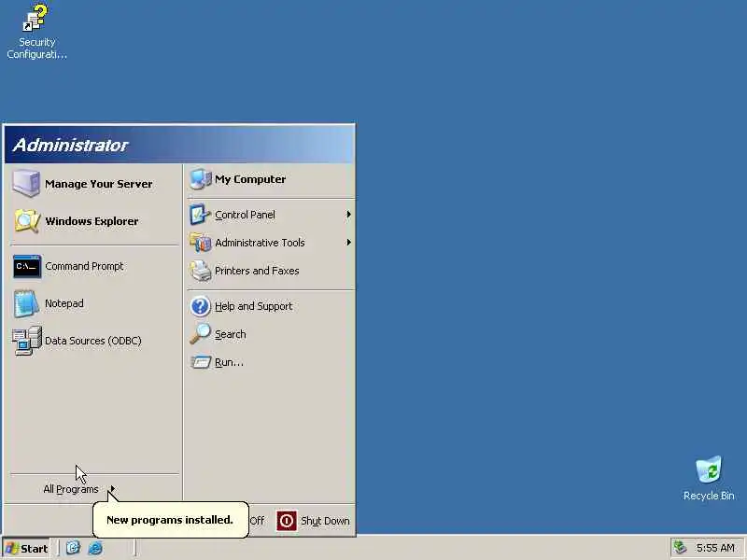Viewport: 747px width, 560px height.
Task: Select the Control Panel label
Action: (245, 215)
